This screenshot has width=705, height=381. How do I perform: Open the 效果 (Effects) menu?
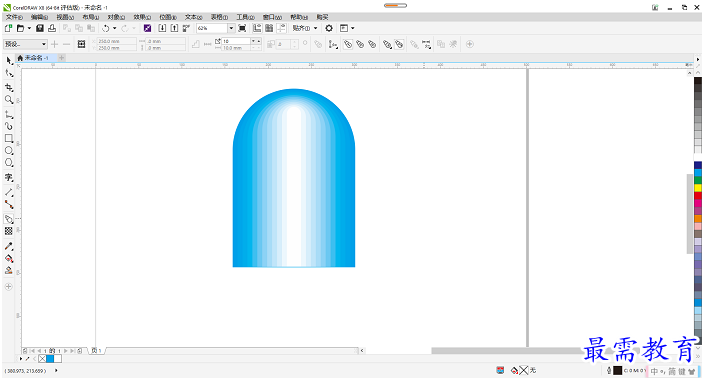pyautogui.click(x=142, y=17)
